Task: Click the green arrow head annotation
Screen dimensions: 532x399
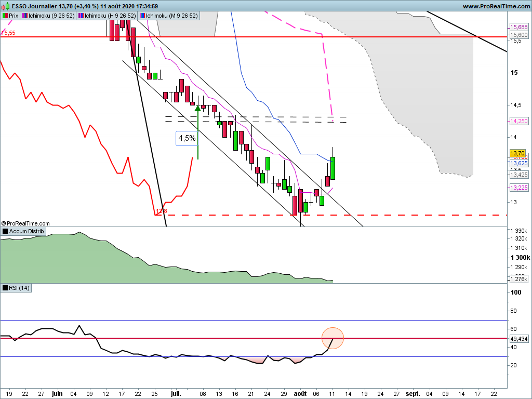Action: tap(198, 108)
